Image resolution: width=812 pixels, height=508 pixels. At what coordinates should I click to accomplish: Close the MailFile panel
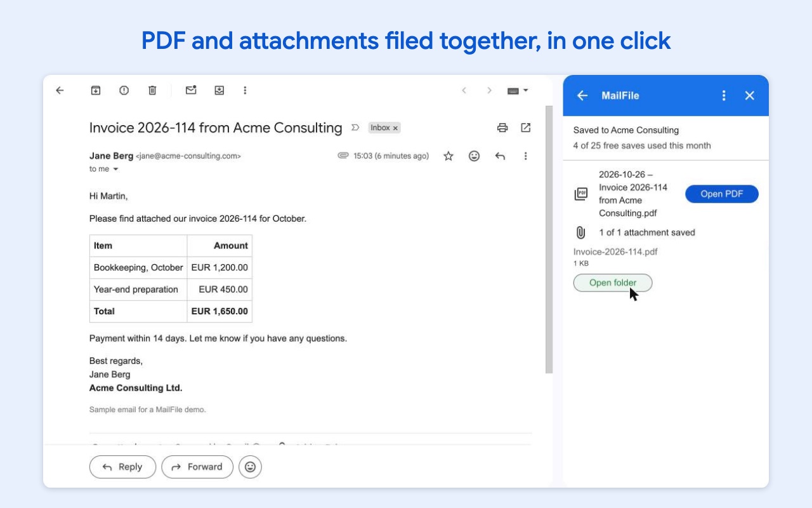(750, 95)
